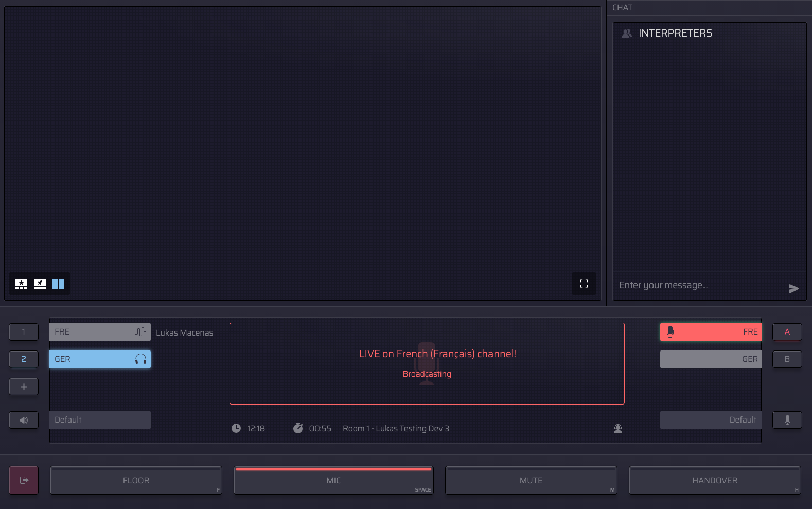Toggle the MUTE button
Screen dimensions: 812x509
pyautogui.click(x=531, y=480)
